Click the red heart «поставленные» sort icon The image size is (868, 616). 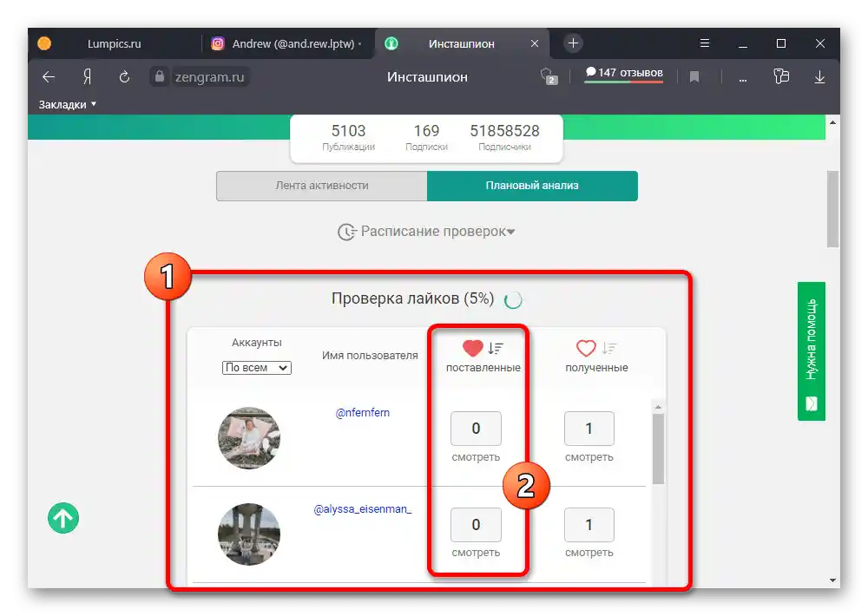471,347
